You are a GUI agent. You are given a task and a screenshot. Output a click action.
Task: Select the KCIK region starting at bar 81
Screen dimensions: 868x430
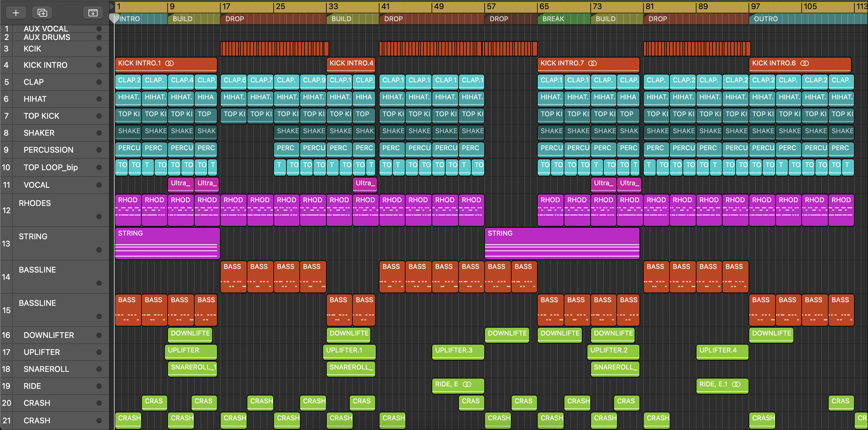(x=697, y=49)
